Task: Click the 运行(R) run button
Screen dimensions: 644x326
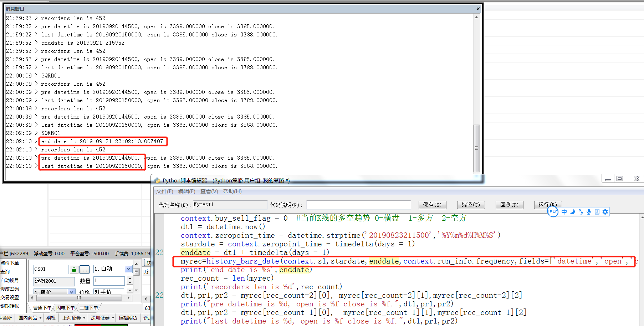Action: [548, 205]
